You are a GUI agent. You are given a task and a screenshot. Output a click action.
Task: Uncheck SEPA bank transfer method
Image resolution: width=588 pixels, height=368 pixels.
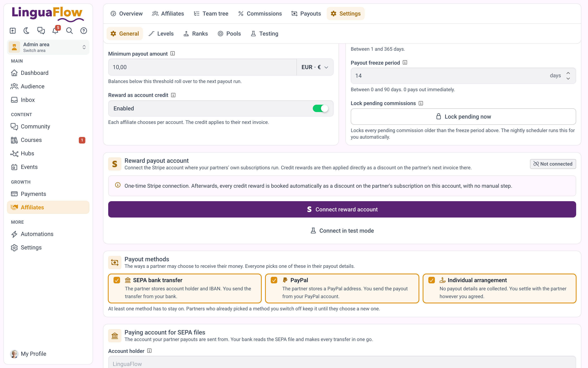[x=117, y=280]
